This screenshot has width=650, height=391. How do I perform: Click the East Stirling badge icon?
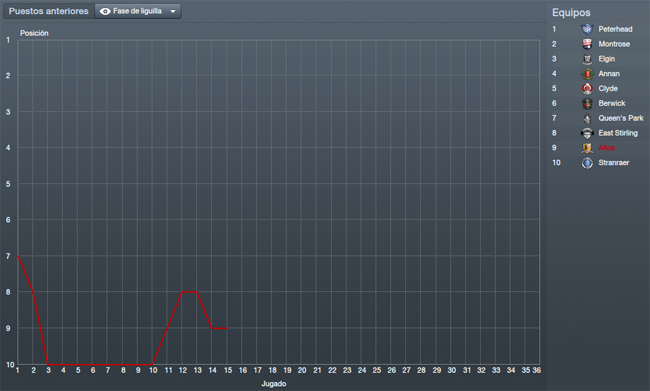click(x=587, y=133)
